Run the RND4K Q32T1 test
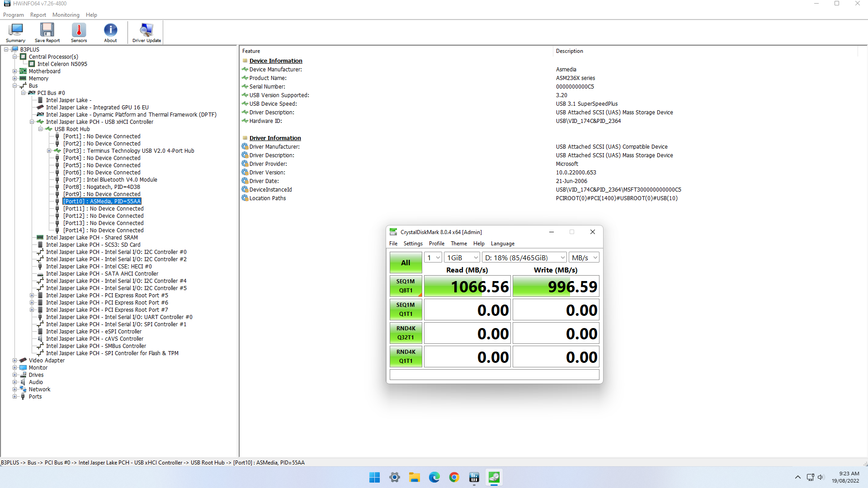This screenshot has height=488, width=868. (x=406, y=333)
